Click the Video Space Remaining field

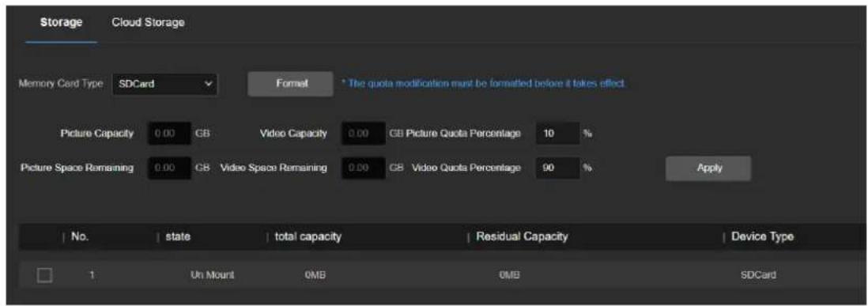pos(363,168)
